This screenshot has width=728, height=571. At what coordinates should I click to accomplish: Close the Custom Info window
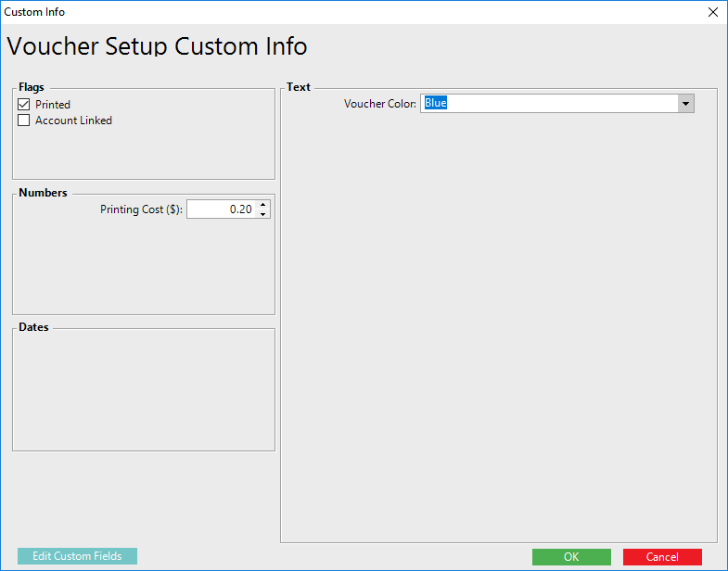pyautogui.click(x=712, y=12)
